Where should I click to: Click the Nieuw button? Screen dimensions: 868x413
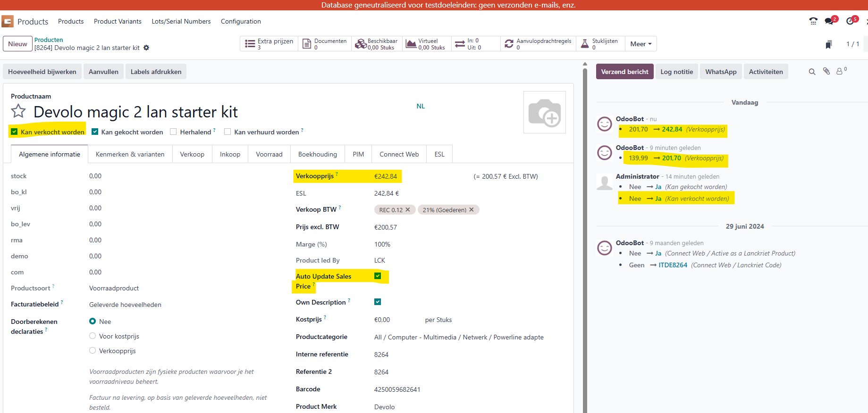tap(17, 44)
